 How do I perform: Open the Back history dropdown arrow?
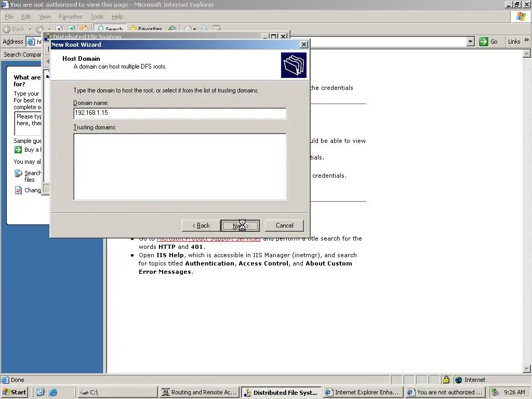(x=30, y=29)
